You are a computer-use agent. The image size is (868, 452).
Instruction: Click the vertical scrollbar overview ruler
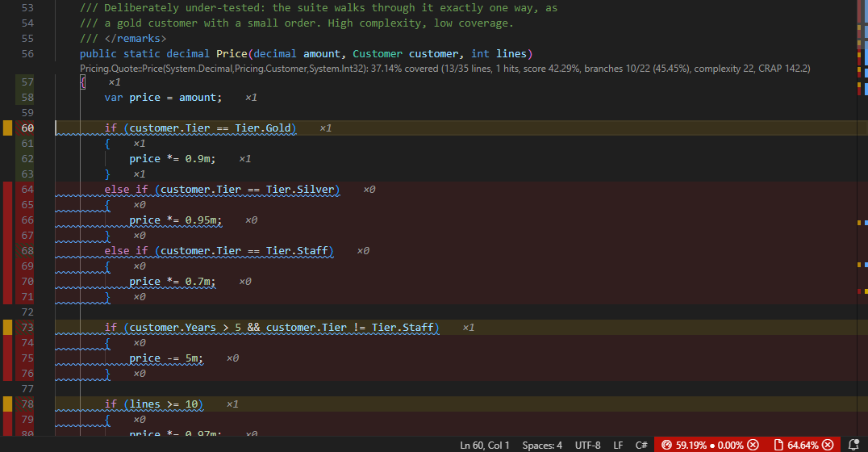862,218
